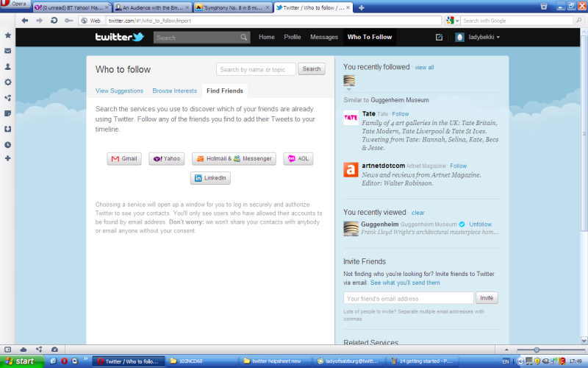Clear recently viewed list

pos(417,213)
